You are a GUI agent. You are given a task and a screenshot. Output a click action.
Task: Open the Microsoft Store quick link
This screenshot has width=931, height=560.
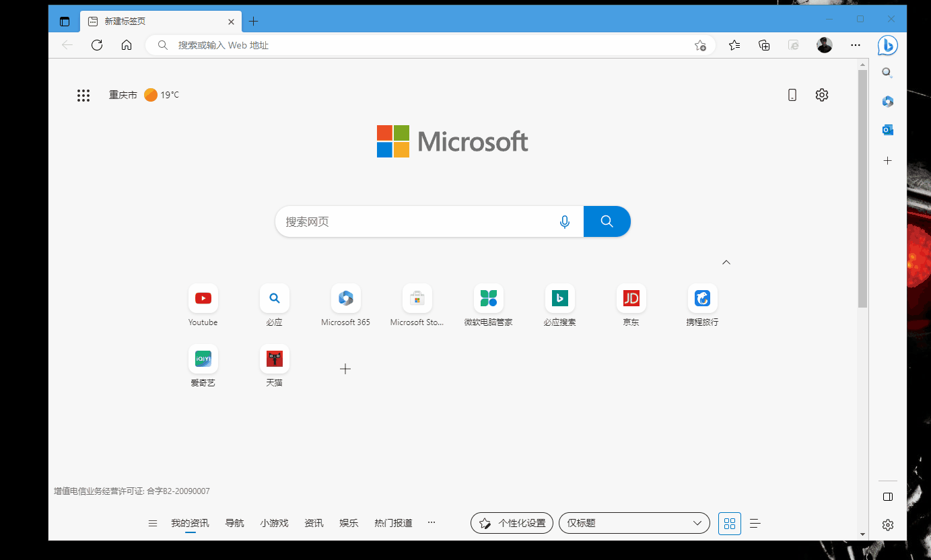click(x=417, y=305)
